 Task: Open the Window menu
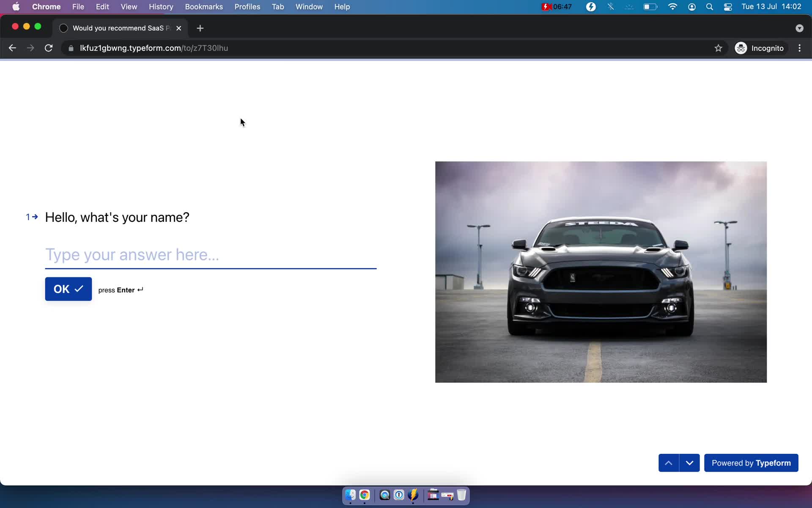click(309, 7)
